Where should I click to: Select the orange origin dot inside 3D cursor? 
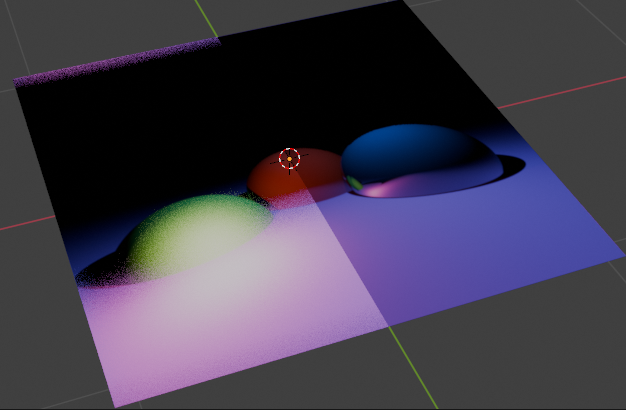289,159
